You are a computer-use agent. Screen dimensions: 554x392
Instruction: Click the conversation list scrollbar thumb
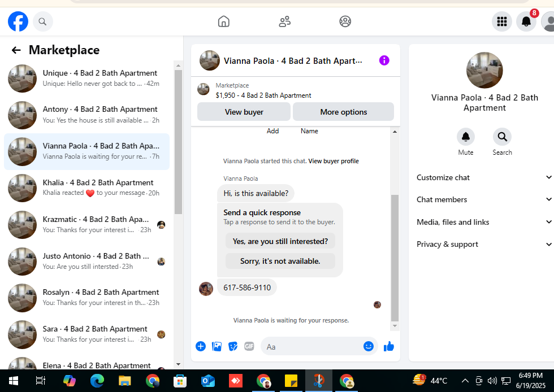178,142
